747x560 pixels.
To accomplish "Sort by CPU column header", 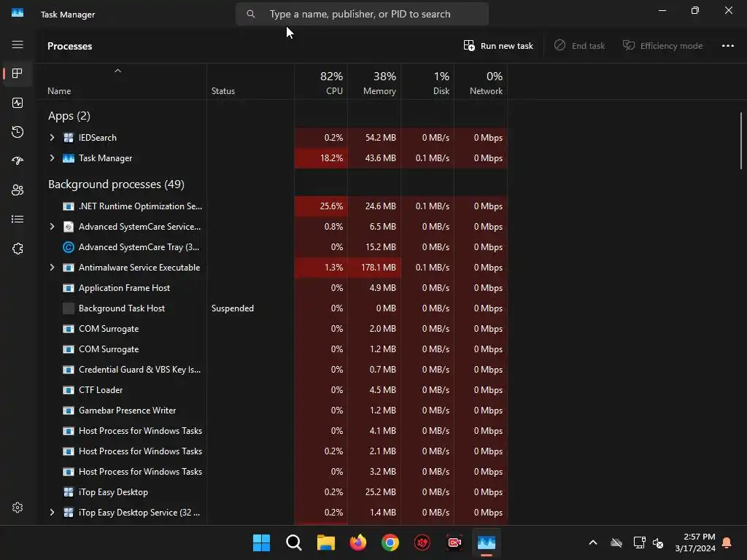I will point(321,82).
